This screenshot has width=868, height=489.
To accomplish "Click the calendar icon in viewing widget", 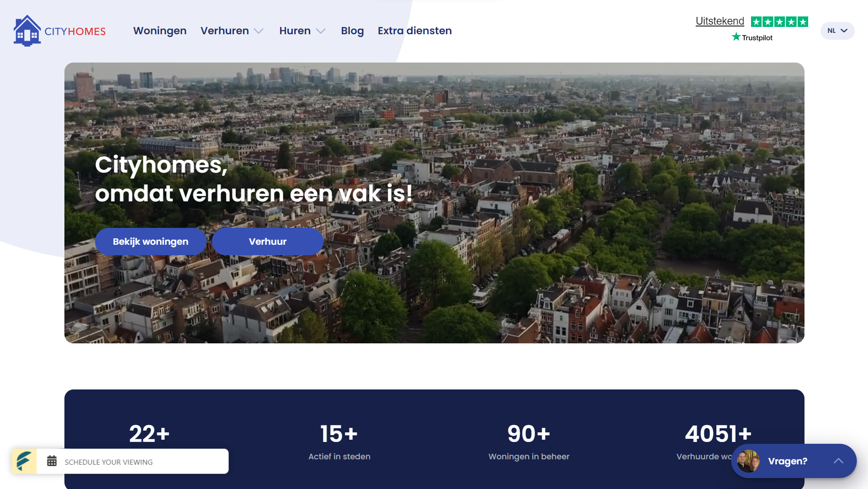I will [x=52, y=461].
